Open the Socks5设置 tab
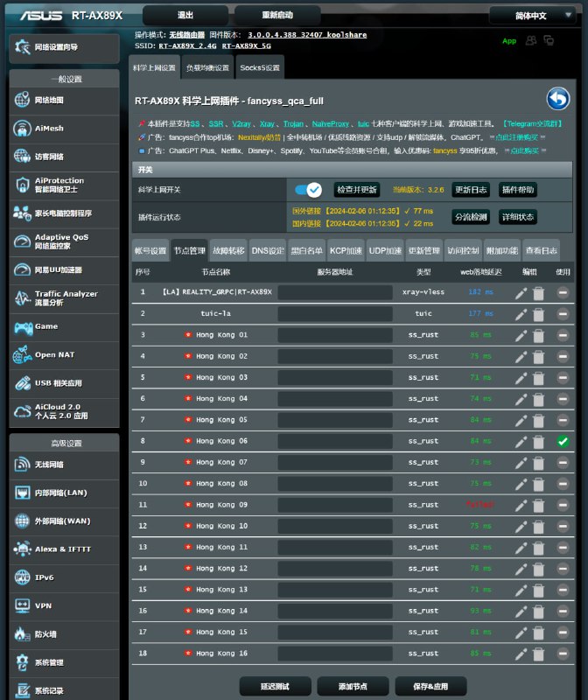The height and width of the screenshot is (700, 588). 260,68
